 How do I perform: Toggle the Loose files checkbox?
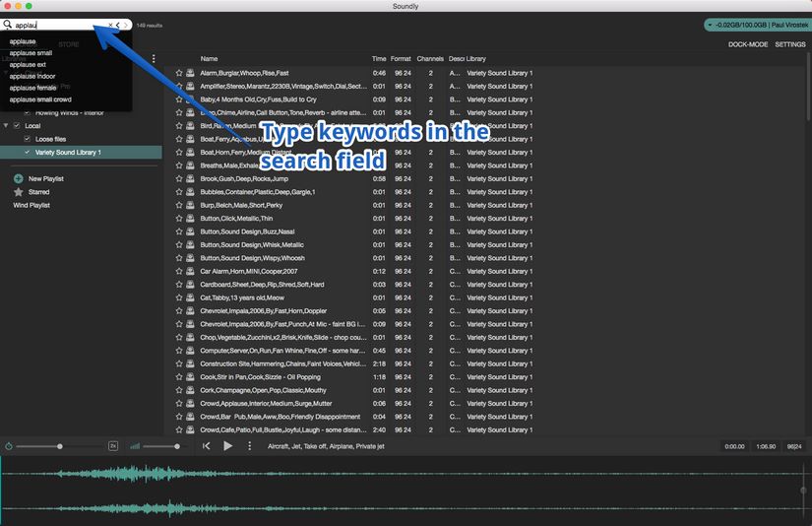click(x=28, y=140)
